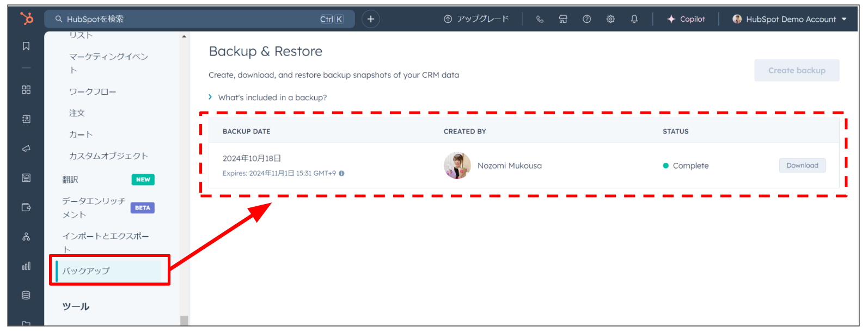Screen dimensions: 868x332
Task: Open the workspaces grid icon in rail
Action: (x=26, y=90)
